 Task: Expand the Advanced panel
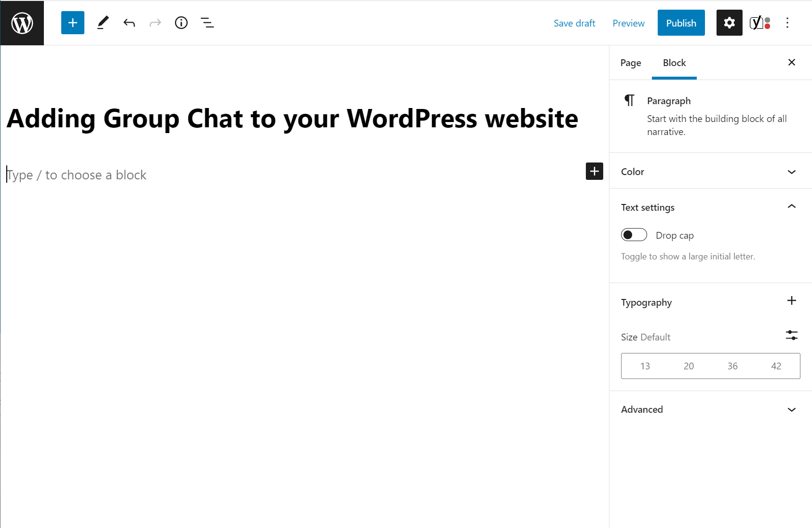(x=711, y=409)
